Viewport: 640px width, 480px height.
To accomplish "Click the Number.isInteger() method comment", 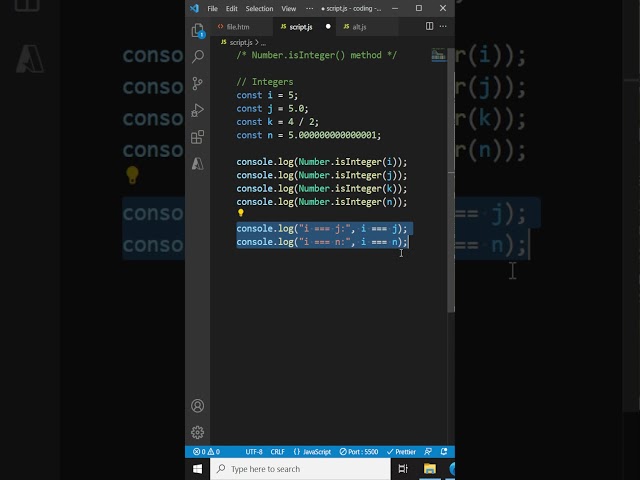I will (x=316, y=55).
